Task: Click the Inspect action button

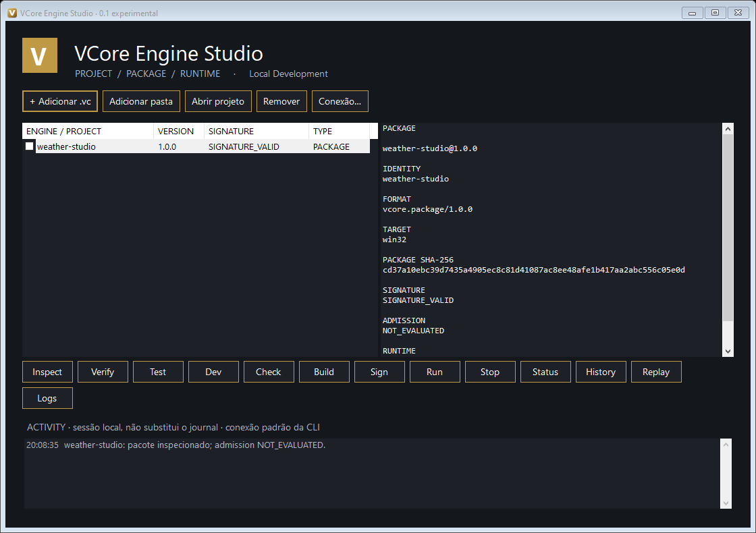Action: point(47,372)
